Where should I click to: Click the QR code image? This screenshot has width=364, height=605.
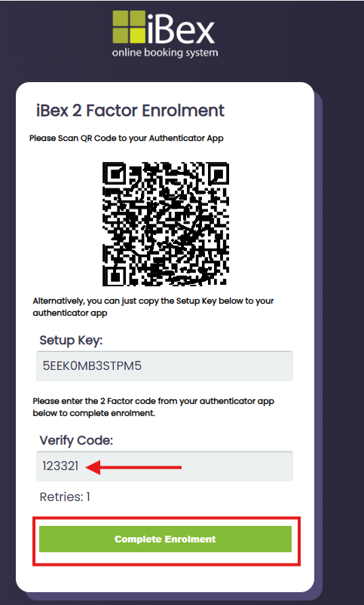[x=166, y=225]
